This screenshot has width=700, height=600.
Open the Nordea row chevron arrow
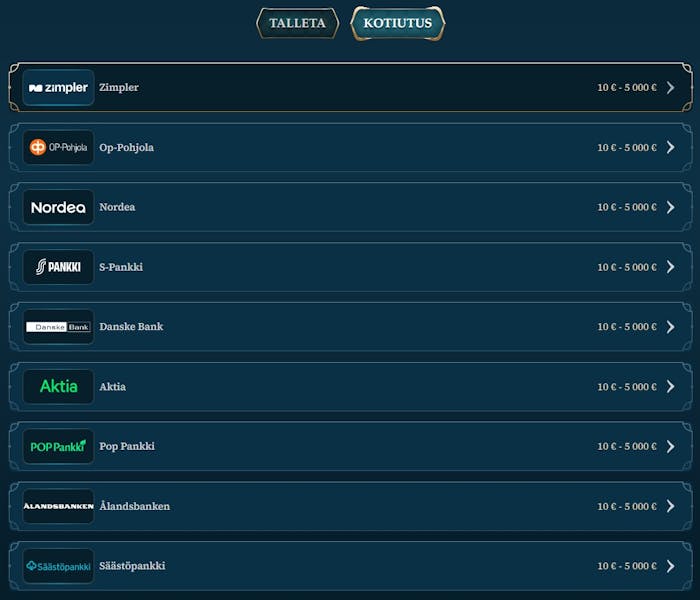tap(671, 207)
